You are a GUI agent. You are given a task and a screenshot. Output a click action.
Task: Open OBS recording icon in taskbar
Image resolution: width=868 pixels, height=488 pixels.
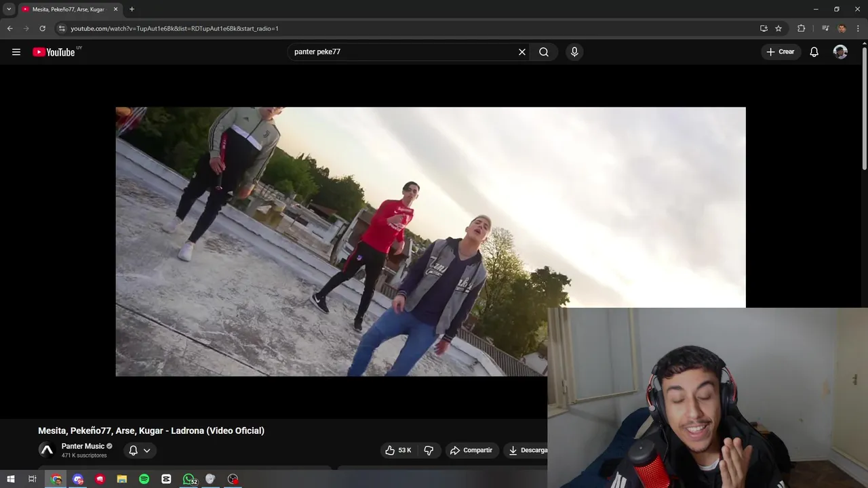click(x=233, y=479)
